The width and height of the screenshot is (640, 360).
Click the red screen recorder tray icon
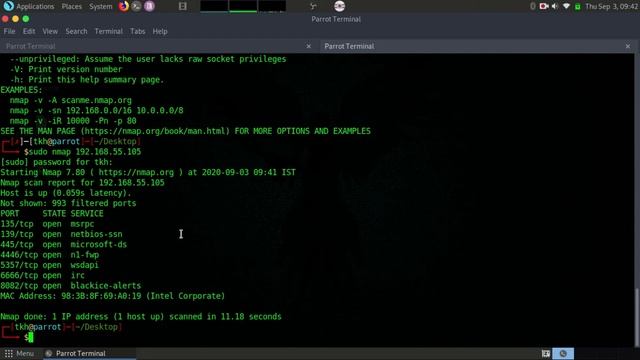pos(544,6)
